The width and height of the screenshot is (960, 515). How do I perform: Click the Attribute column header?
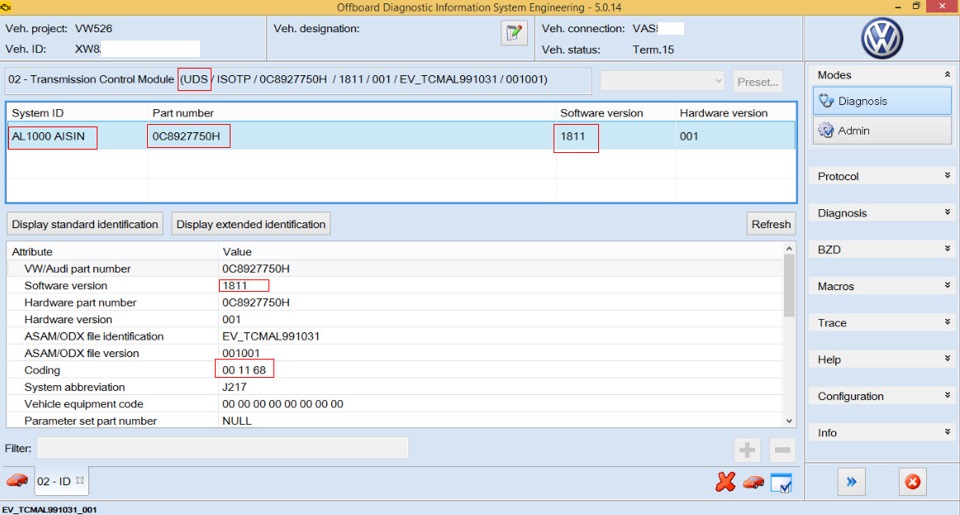(32, 252)
